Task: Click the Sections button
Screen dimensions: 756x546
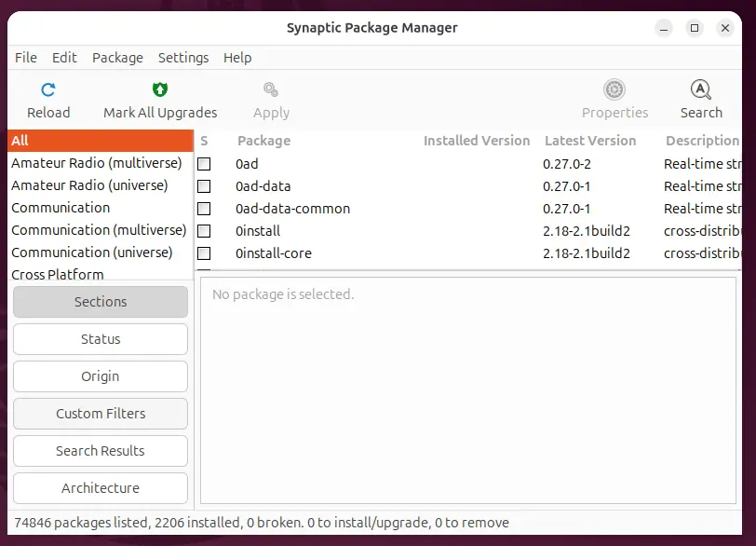Action: coord(100,302)
